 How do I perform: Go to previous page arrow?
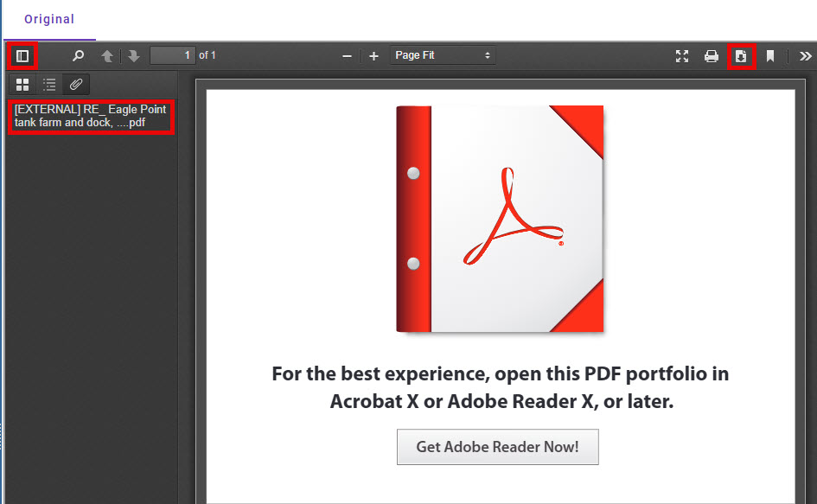point(107,56)
